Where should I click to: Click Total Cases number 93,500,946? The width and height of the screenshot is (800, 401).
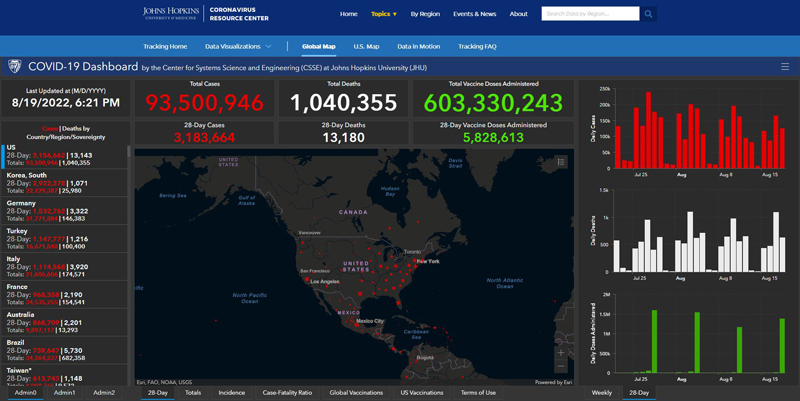click(205, 103)
